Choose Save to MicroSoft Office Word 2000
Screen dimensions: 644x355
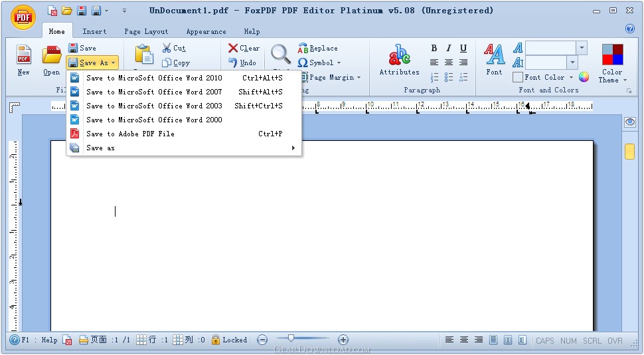tap(184, 120)
